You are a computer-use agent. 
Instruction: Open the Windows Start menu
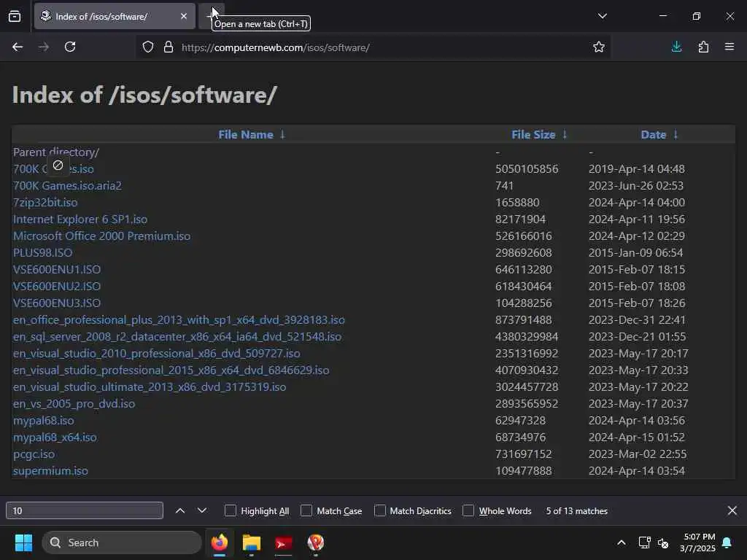pyautogui.click(x=23, y=542)
